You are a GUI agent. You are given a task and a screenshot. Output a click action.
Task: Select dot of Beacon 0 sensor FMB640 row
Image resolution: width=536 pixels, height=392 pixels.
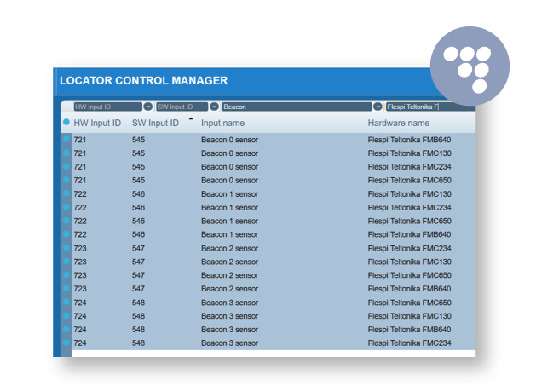[66, 139]
